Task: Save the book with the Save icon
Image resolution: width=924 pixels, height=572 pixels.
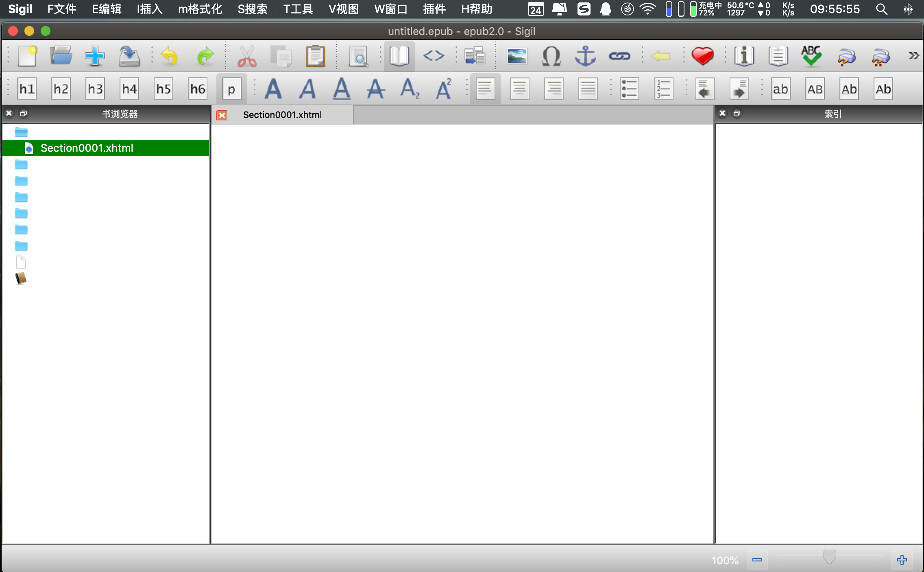Action: coord(129,56)
